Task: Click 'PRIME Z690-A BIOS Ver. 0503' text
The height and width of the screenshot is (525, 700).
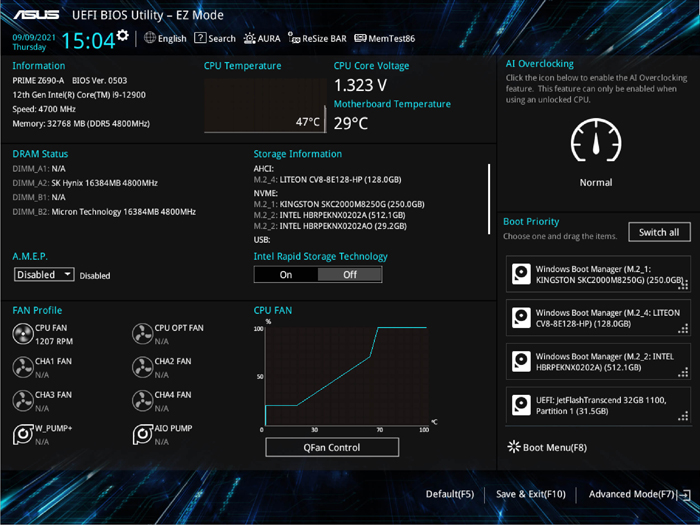Action: pyautogui.click(x=70, y=80)
